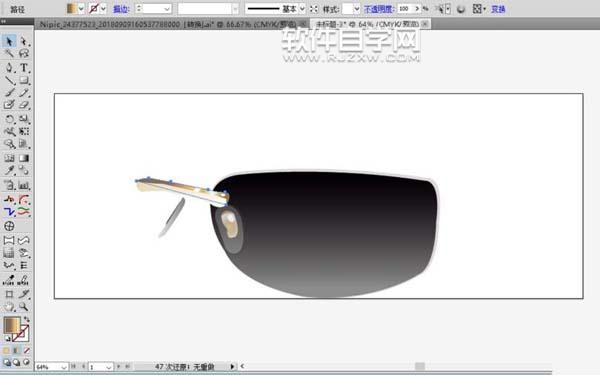Select the Magic Wand tool
Viewport: 600px width, 375px height.
(x=9, y=53)
